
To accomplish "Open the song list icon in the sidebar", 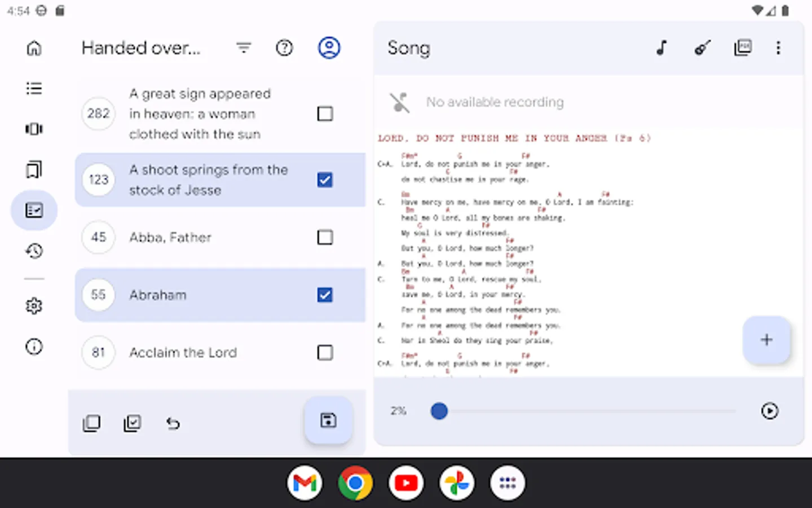I will pos(34,89).
